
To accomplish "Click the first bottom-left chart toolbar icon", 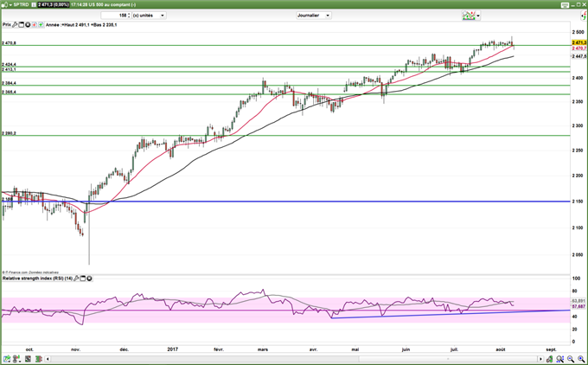I will coord(7,359).
